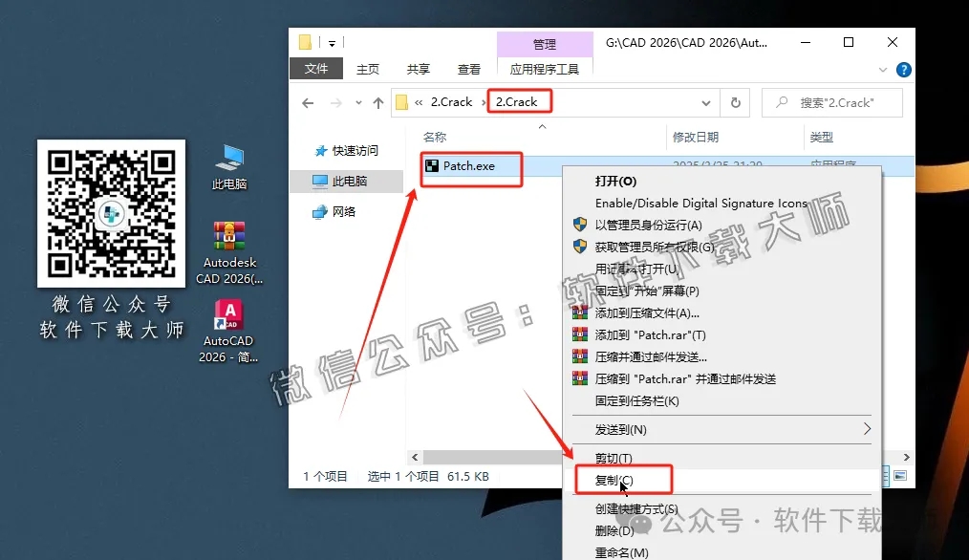Click the blue Help question mark icon
Viewport: 969px width, 560px height.
coord(903,69)
